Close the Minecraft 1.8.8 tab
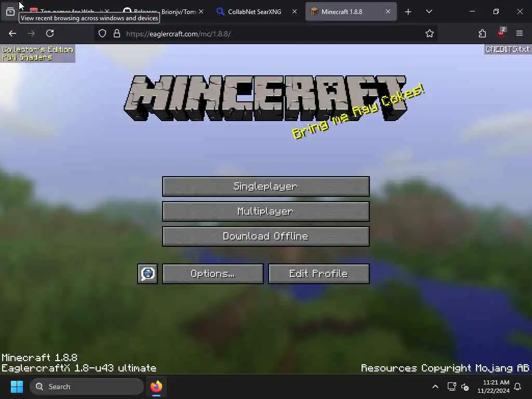 388,11
